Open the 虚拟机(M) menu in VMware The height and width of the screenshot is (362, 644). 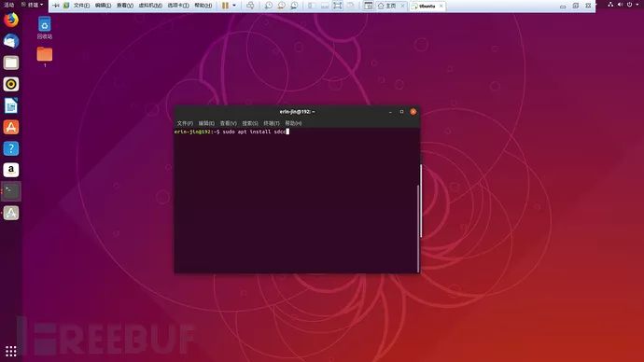click(150, 6)
